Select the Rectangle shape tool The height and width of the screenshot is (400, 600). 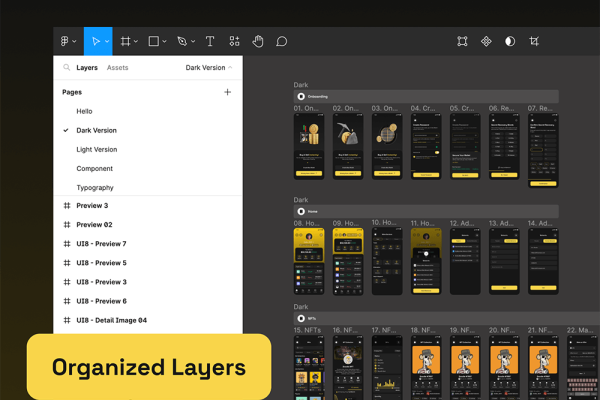pyautogui.click(x=154, y=41)
